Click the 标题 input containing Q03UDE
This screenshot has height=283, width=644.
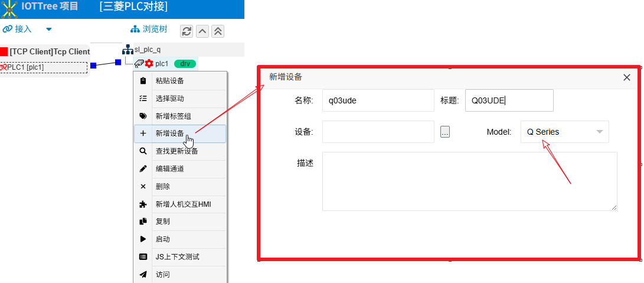pyautogui.click(x=509, y=100)
